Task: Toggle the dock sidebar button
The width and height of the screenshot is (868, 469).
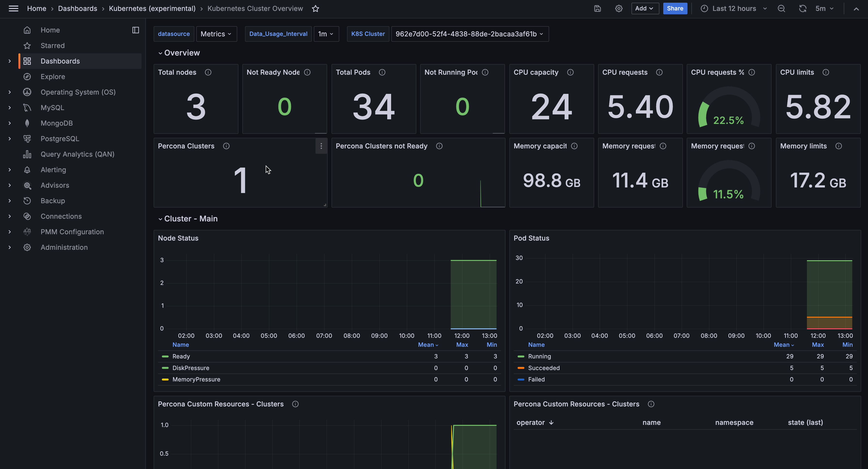Action: 135,30
